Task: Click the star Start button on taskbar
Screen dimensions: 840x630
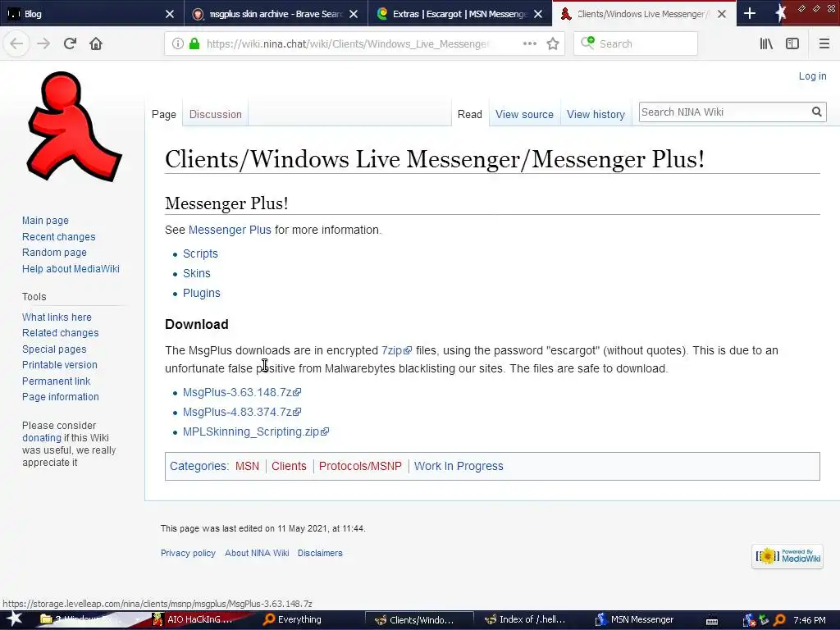Action: click(14, 619)
